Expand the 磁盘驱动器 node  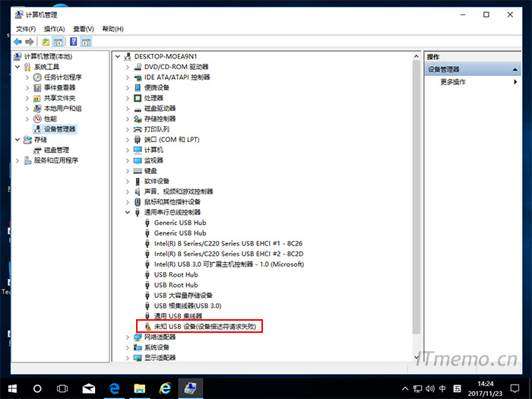pyautogui.click(x=128, y=109)
